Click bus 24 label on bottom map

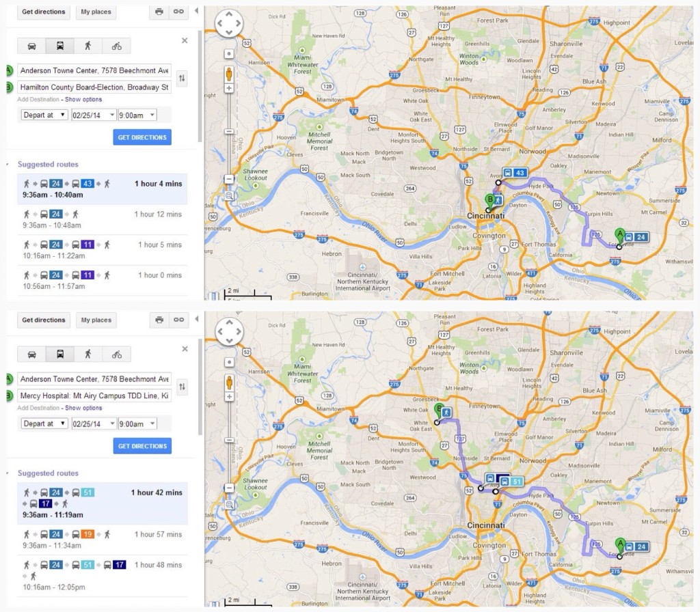pos(636,546)
